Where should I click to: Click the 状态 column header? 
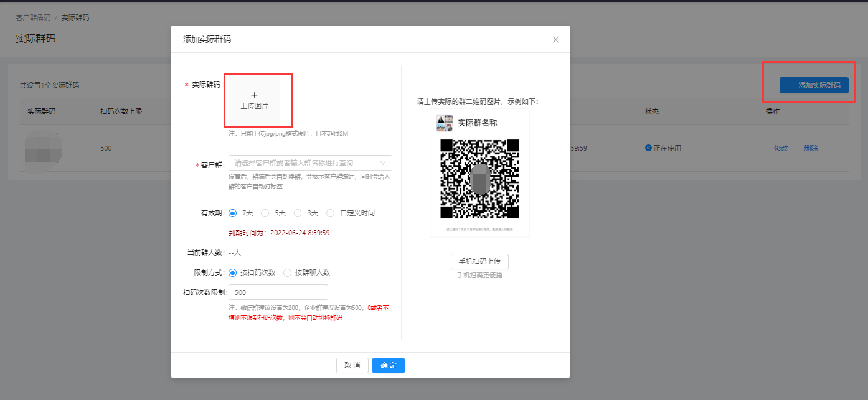652,111
